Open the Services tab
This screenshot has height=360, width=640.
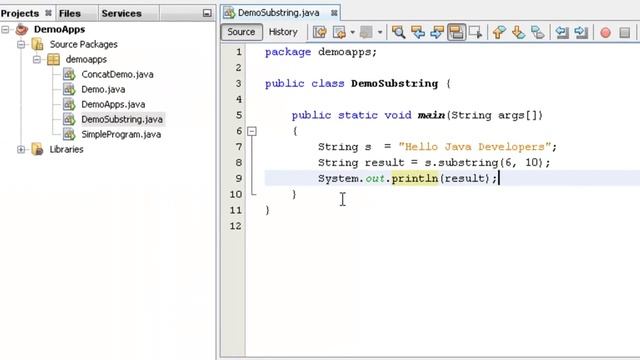click(x=121, y=13)
